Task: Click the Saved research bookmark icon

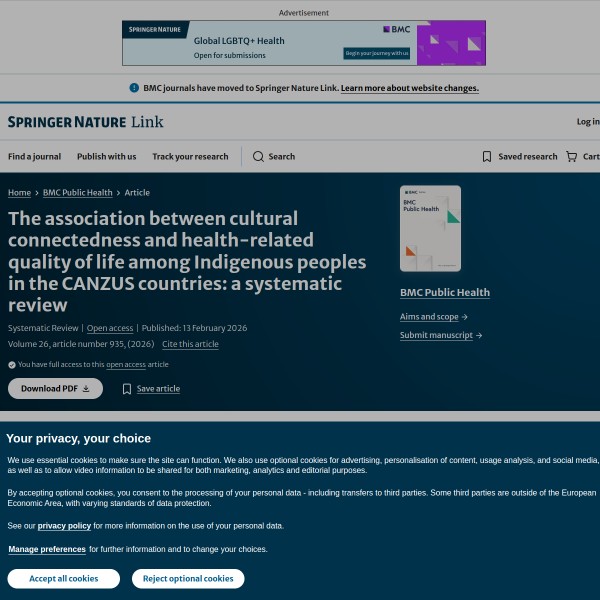Action: coord(487,157)
